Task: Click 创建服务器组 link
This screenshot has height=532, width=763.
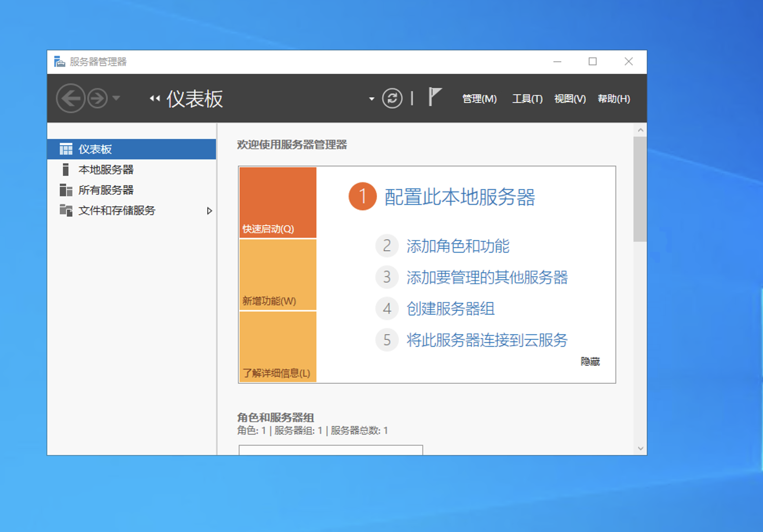Action: click(450, 309)
